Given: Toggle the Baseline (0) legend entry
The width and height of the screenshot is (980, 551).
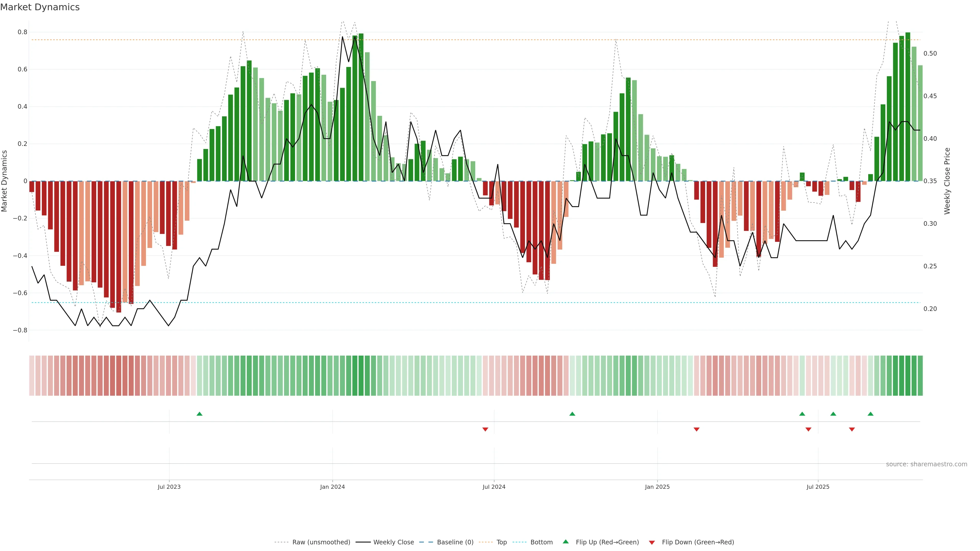Looking at the screenshot, I should click(x=455, y=542).
